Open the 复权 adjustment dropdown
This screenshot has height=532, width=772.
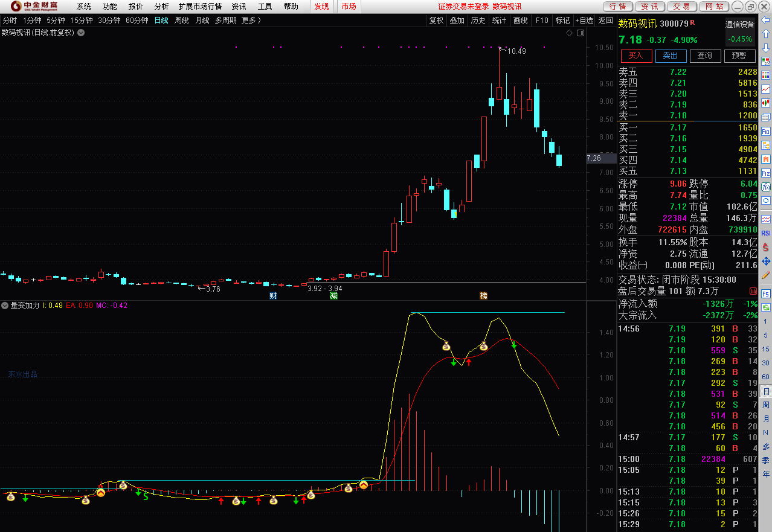(x=437, y=20)
